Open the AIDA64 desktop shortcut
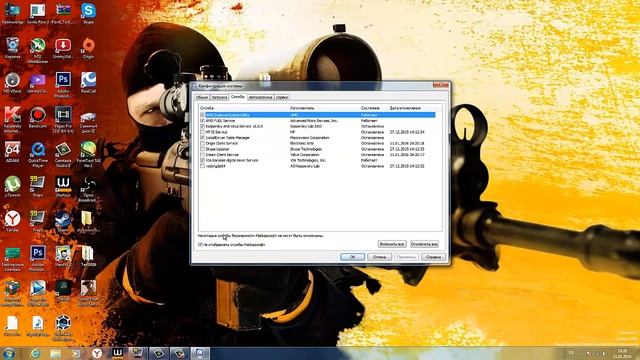Viewport: 640px width, 360px height. click(12, 152)
